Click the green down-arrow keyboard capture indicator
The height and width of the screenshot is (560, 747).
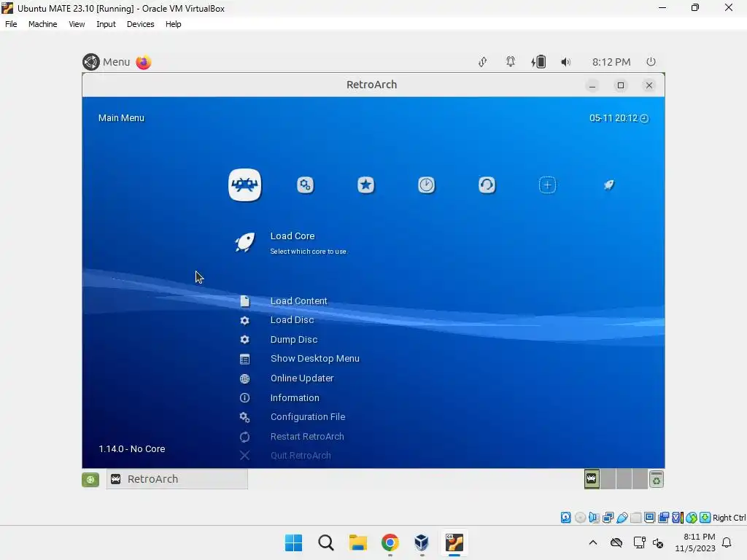point(705,518)
